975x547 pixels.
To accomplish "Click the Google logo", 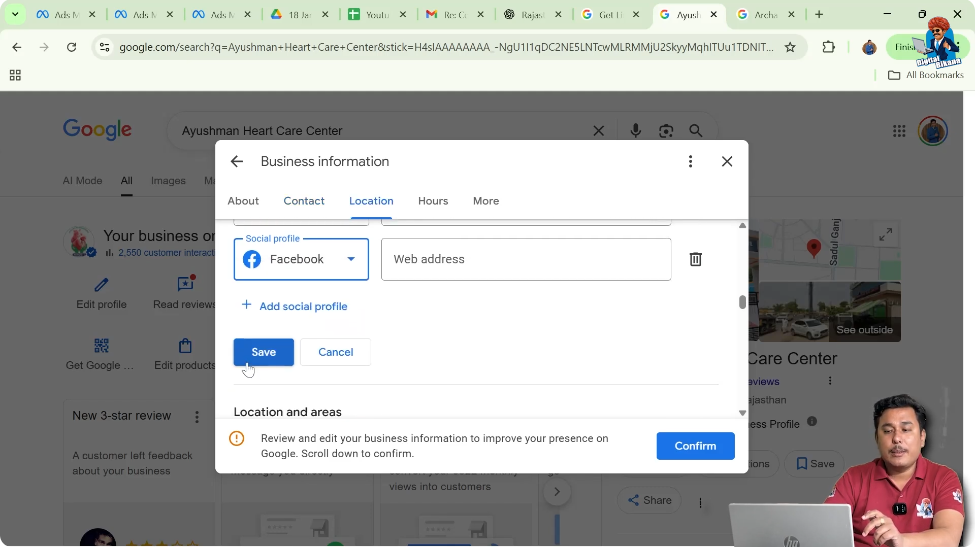I will click(x=97, y=129).
